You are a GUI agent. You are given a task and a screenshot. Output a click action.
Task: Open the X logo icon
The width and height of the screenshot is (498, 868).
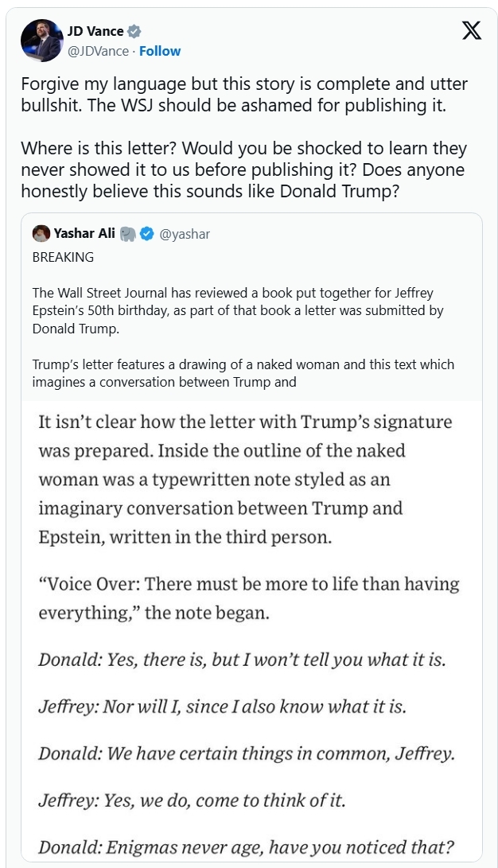coord(472,30)
